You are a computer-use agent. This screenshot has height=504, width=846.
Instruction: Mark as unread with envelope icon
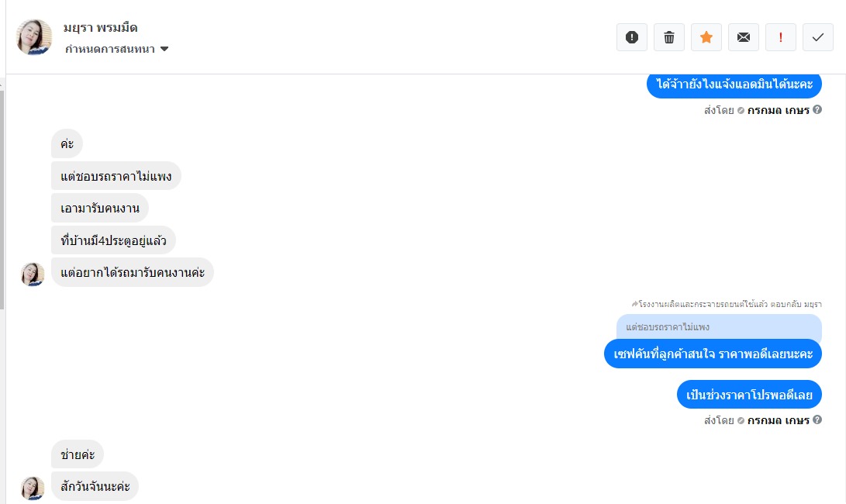(x=744, y=37)
